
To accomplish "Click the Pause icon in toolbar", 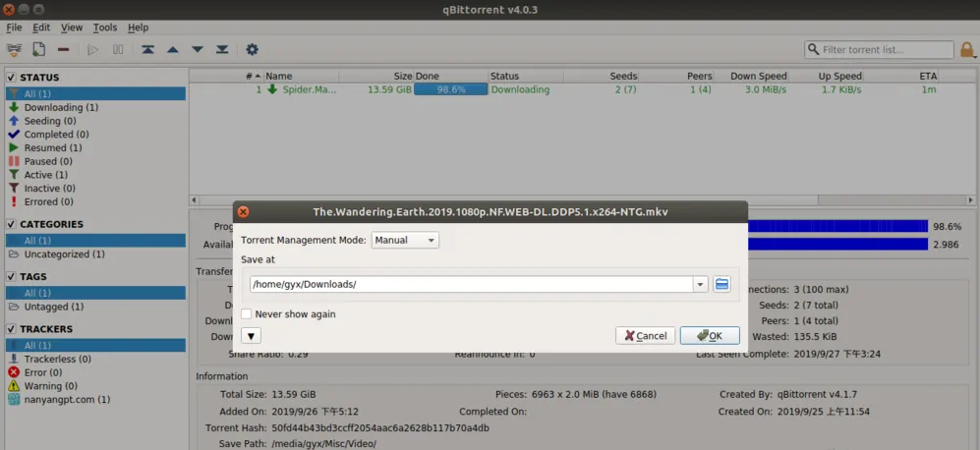I will 118,49.
